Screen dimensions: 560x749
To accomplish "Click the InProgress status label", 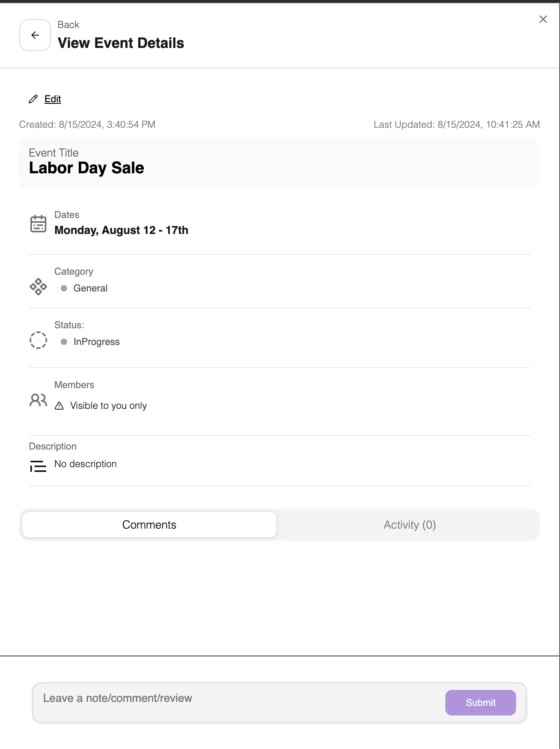I will (x=97, y=342).
